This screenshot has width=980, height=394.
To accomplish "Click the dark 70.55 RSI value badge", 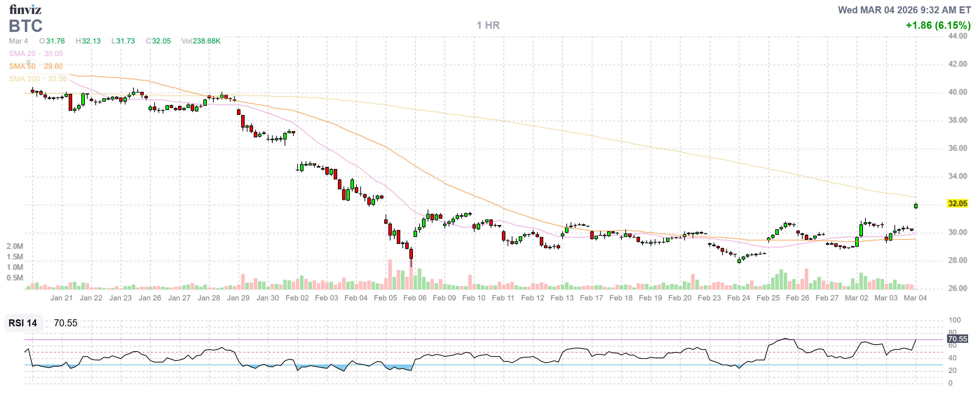I will pos(957,339).
